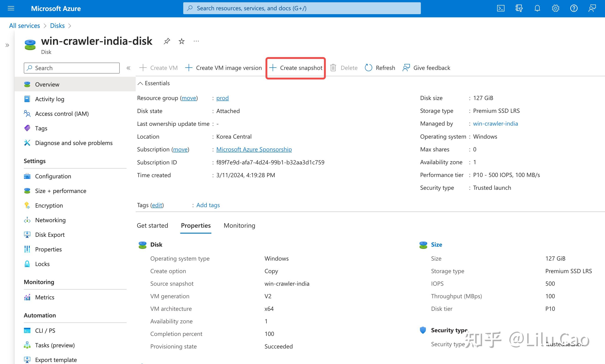Open the Help question mark icon
The height and width of the screenshot is (364, 605).
pos(574,8)
